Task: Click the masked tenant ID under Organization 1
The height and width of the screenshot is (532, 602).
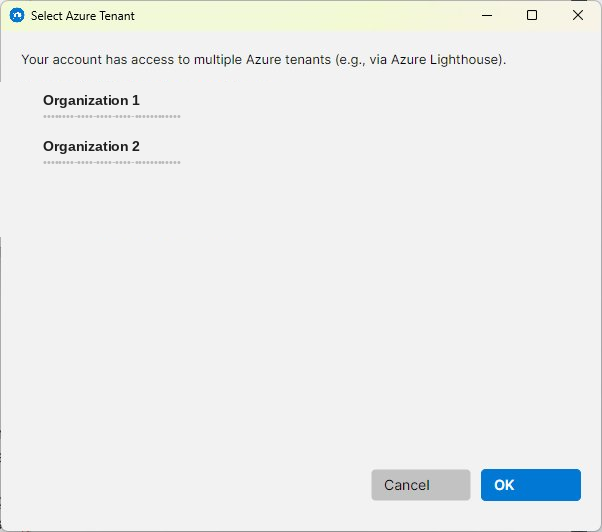Action: [112, 116]
